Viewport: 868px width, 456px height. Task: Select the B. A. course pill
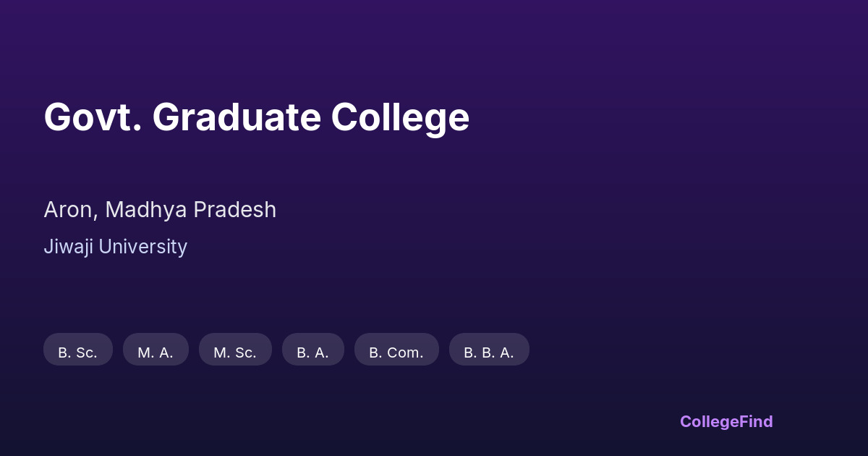[x=312, y=350]
